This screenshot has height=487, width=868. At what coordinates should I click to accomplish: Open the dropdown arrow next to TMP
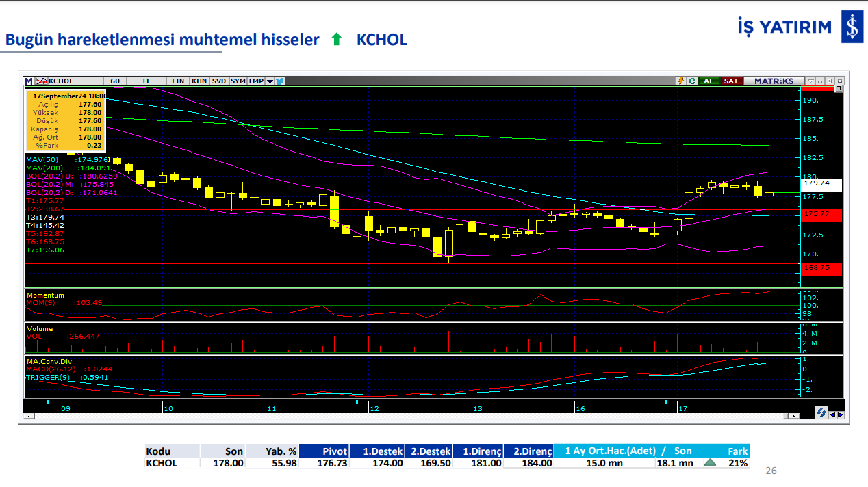270,81
